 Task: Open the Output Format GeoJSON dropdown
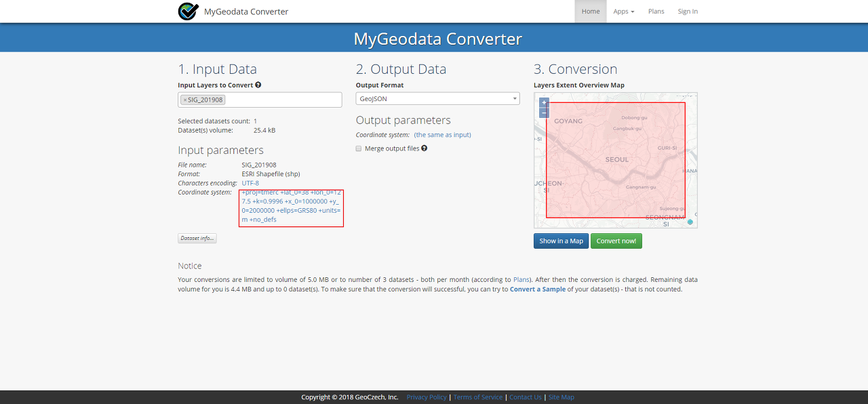[438, 99]
